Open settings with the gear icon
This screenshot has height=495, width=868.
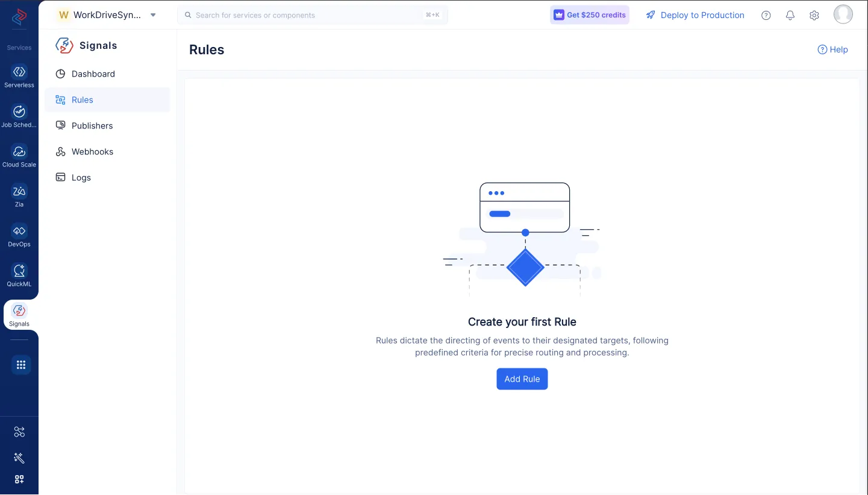[814, 15]
